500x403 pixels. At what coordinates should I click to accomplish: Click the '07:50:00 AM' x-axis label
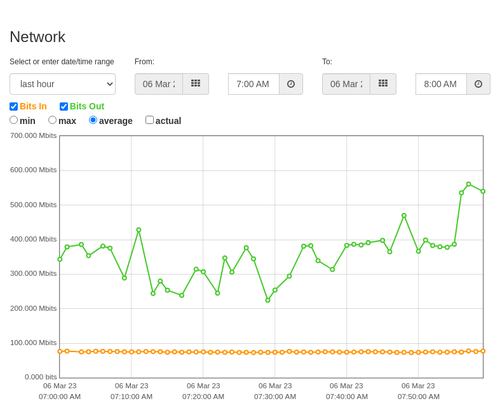pyautogui.click(x=418, y=396)
